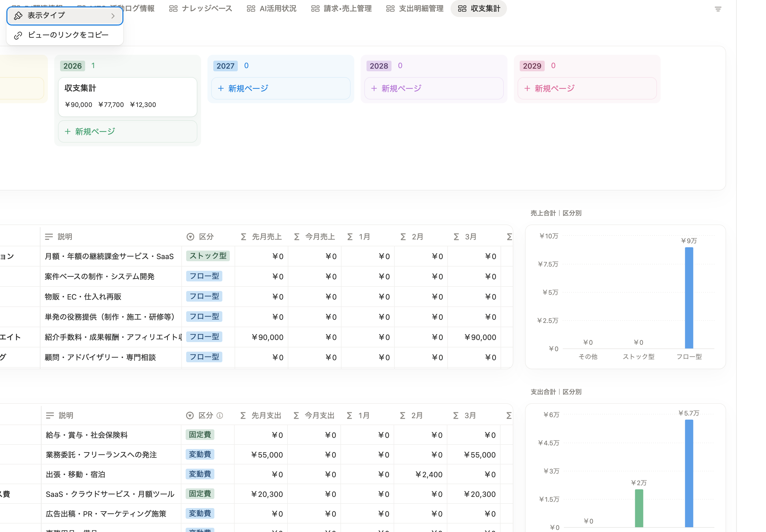The width and height of the screenshot is (766, 532).
Task: Click the 説明 column header in sales table
Action: click(111, 237)
